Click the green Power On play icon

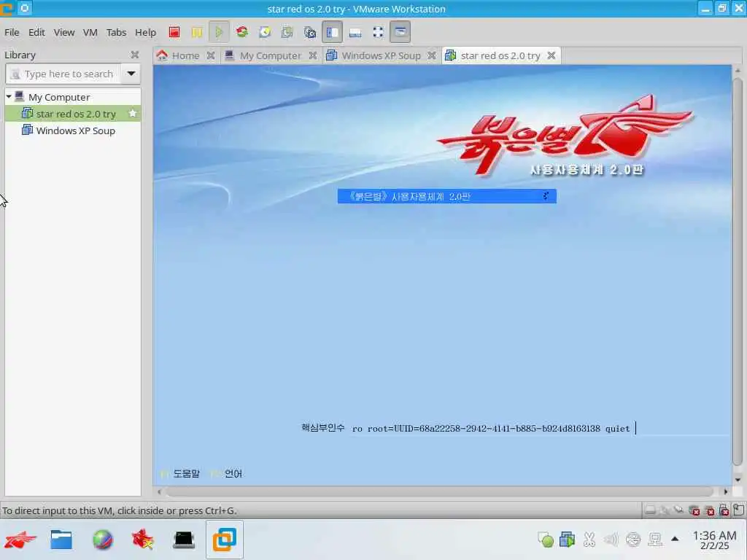219,32
